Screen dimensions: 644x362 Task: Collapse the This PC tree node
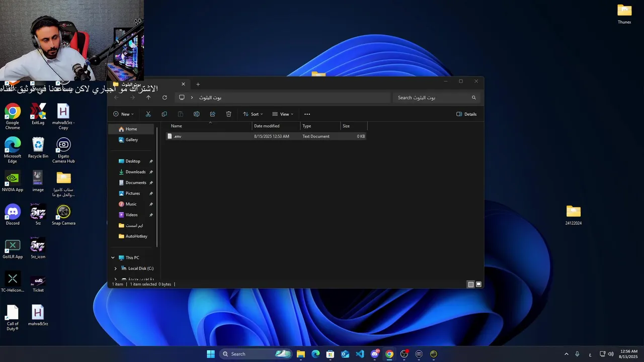(x=113, y=257)
